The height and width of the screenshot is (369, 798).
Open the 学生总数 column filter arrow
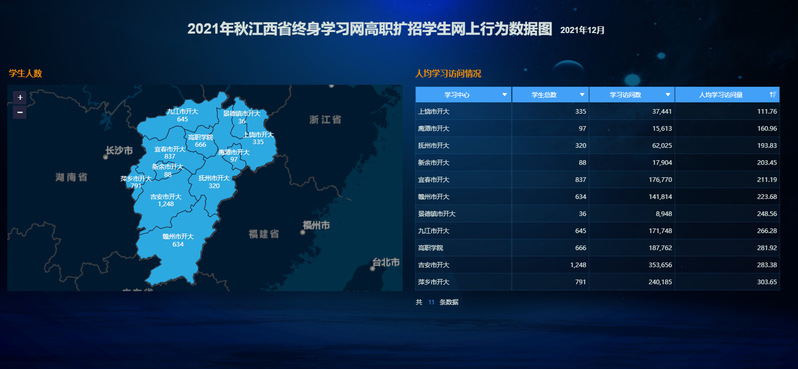[582, 95]
